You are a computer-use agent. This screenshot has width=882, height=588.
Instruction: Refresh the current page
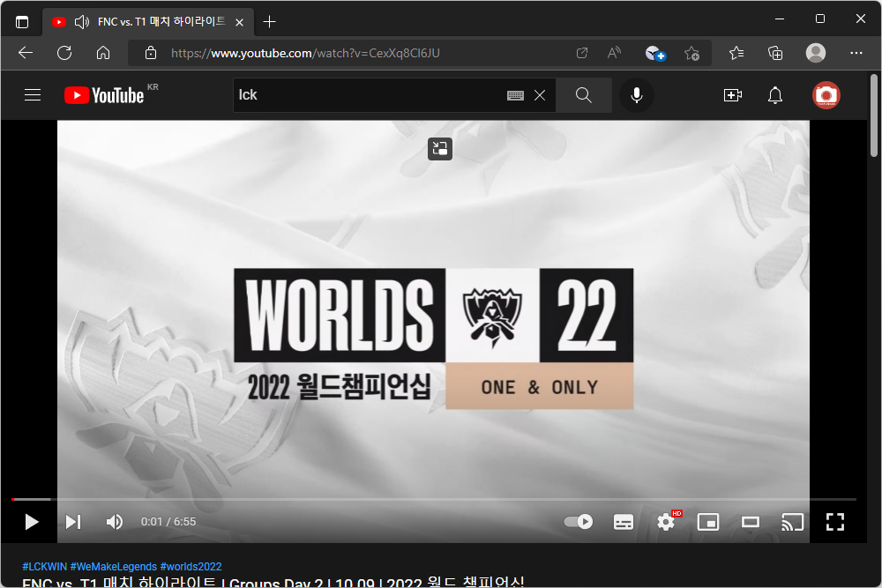[64, 53]
